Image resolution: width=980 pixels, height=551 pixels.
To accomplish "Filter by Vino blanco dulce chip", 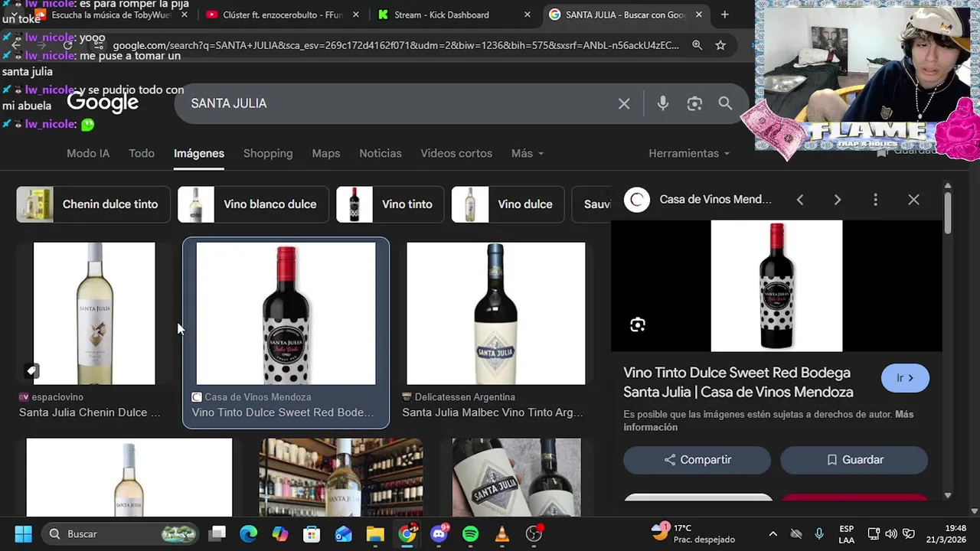I will (253, 204).
